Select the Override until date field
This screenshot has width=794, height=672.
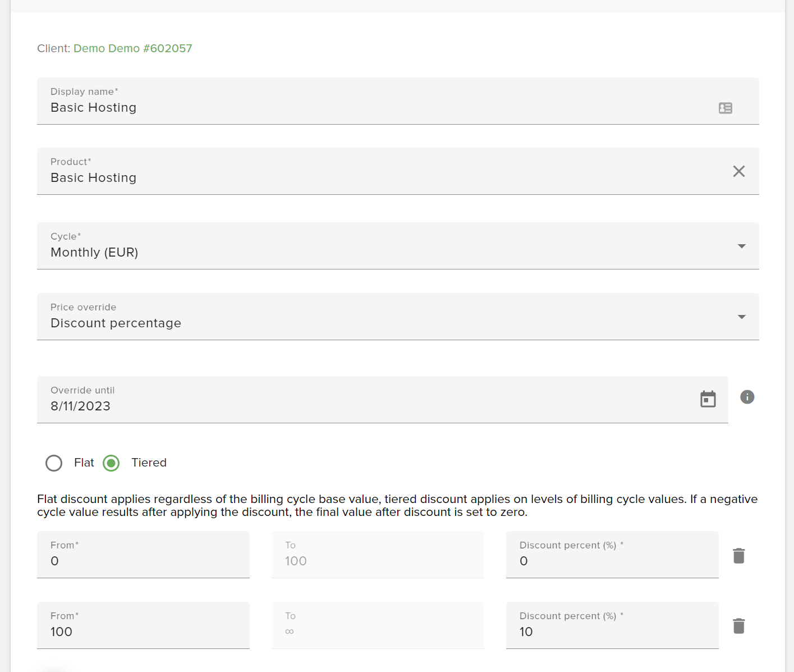[224, 405]
